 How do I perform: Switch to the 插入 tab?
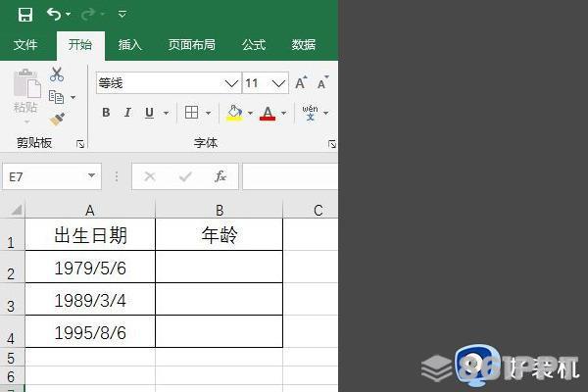tap(129, 45)
